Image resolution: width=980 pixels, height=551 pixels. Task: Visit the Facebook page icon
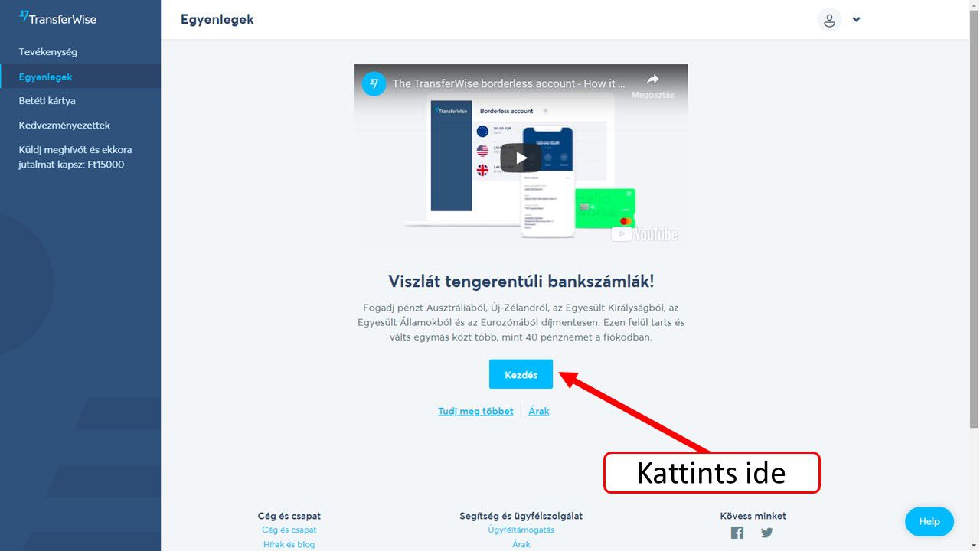point(737,533)
